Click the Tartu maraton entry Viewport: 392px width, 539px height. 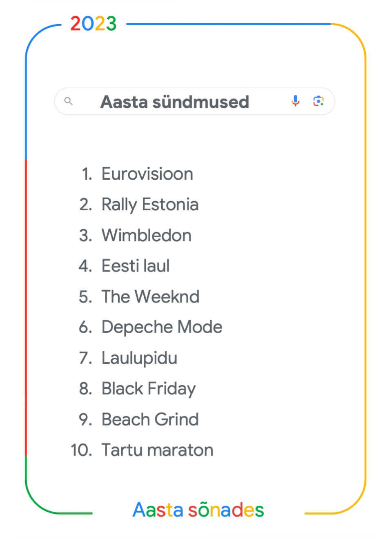click(157, 450)
